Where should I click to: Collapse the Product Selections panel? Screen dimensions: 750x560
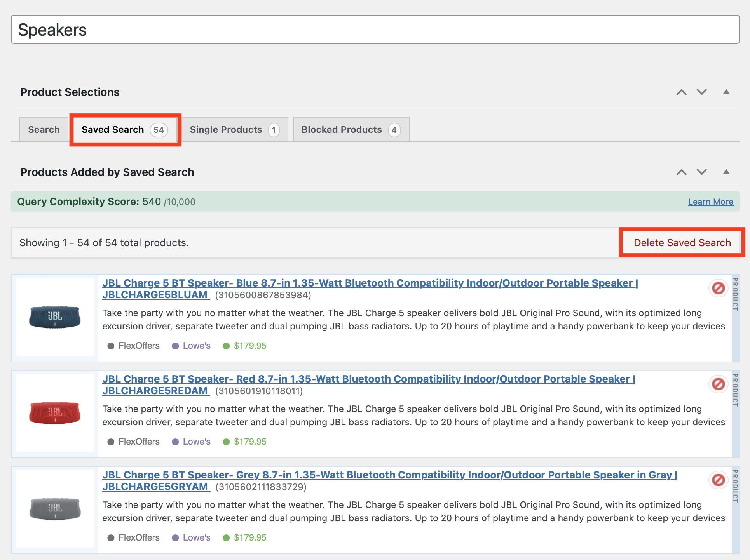(726, 92)
